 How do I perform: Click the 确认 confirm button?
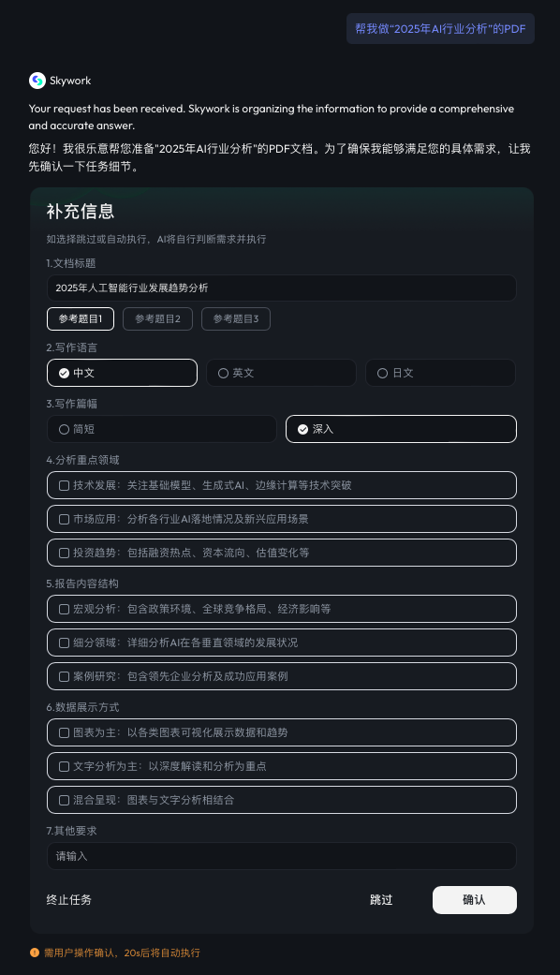click(474, 900)
